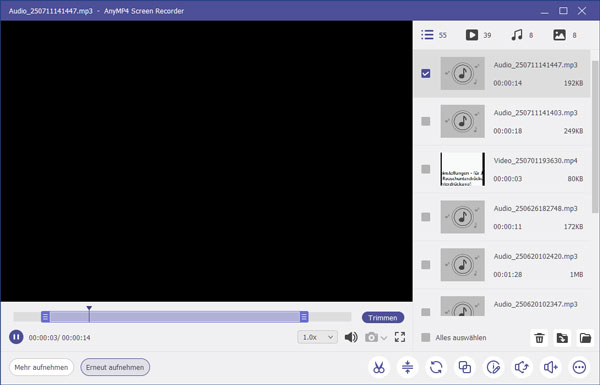Image resolution: width=600 pixels, height=385 pixels.
Task: Open the 1.0x playback speed dropdown
Action: [317, 337]
